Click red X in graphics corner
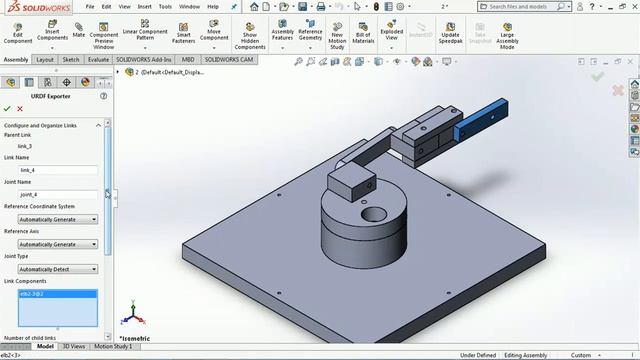Image resolution: width=640 pixels, height=360 pixels. click(x=618, y=90)
